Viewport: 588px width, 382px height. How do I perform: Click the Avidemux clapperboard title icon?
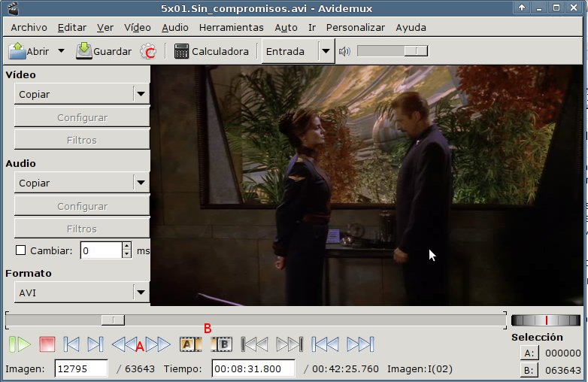coord(13,8)
